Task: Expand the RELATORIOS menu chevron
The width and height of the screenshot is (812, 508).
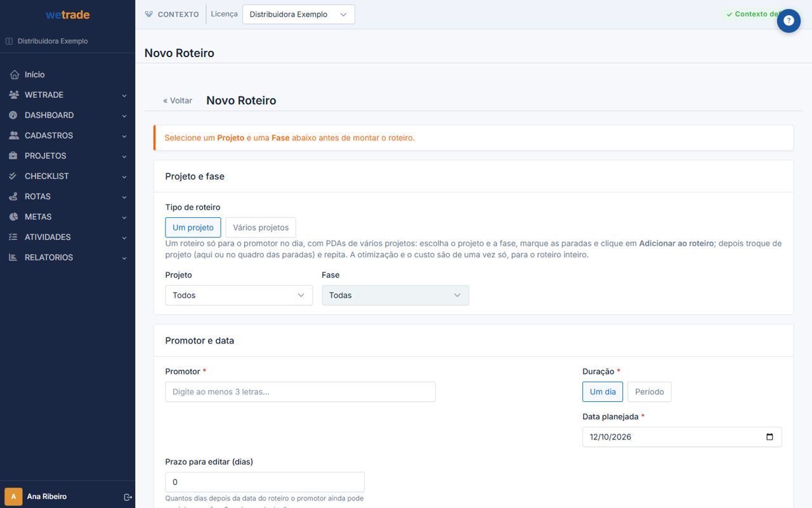Action: [124, 258]
